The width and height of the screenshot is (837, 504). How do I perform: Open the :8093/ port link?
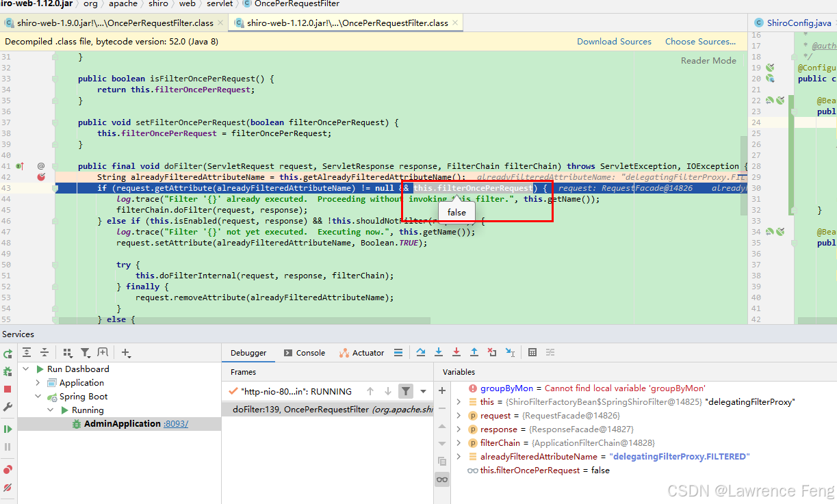coord(176,423)
